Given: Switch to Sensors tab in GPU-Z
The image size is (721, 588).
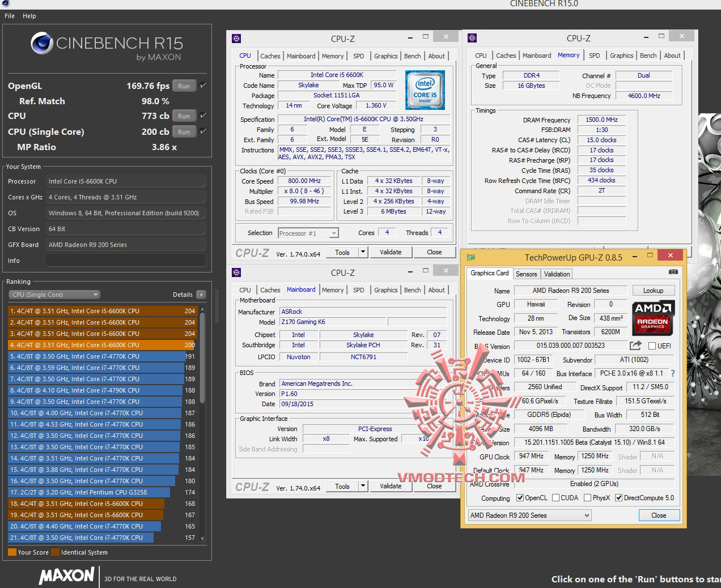Looking at the screenshot, I should [526, 274].
